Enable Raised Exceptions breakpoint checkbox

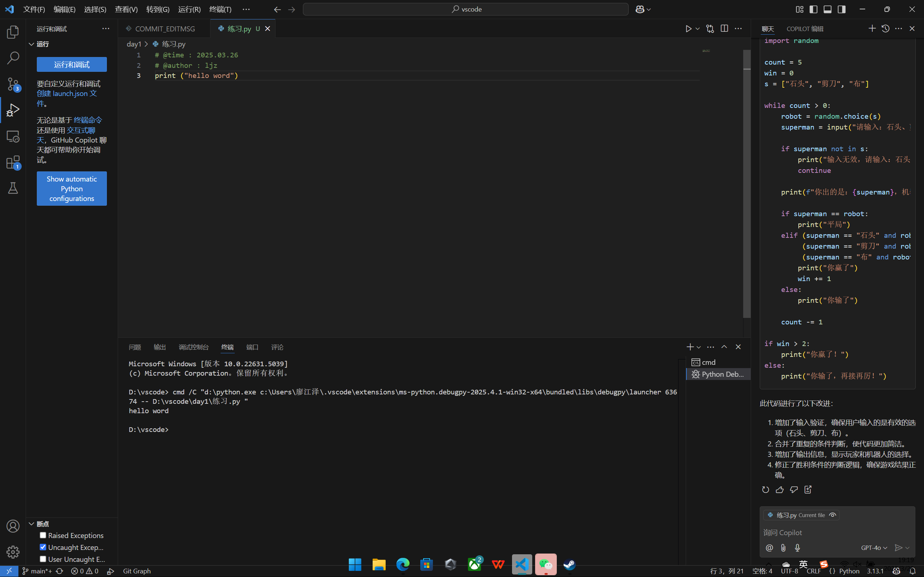pyautogui.click(x=43, y=536)
